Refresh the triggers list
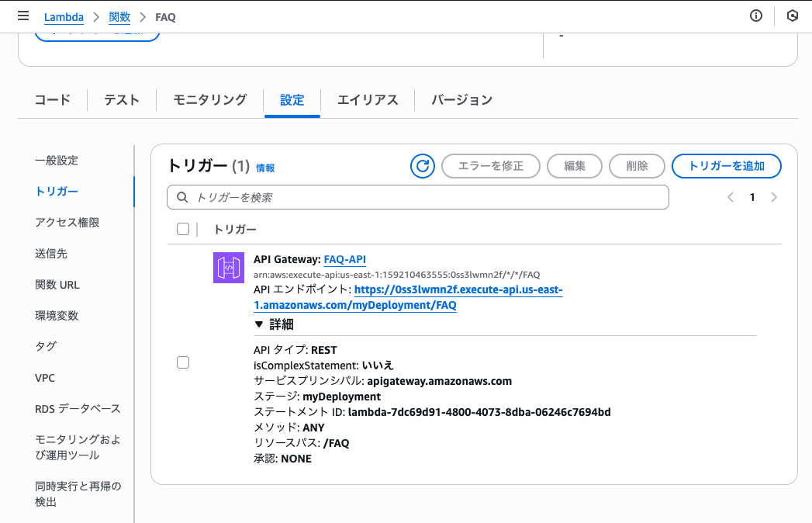The width and height of the screenshot is (812, 523). point(423,166)
